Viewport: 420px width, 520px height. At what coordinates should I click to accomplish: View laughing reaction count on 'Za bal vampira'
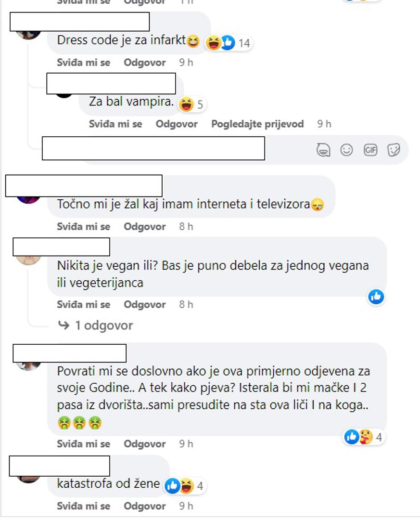(192, 104)
